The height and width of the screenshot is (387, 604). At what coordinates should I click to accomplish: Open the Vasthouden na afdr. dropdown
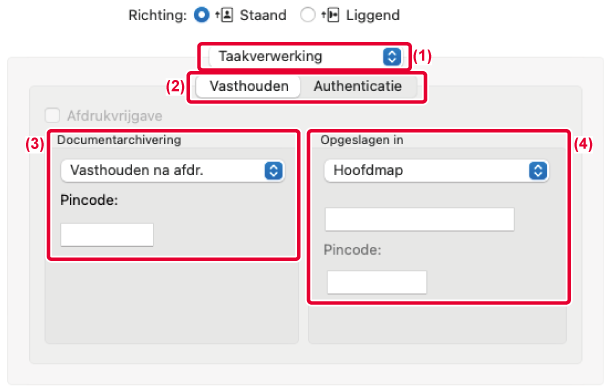point(173,171)
